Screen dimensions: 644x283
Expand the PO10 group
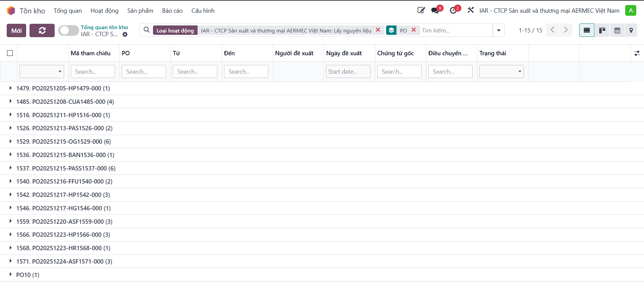point(28,275)
